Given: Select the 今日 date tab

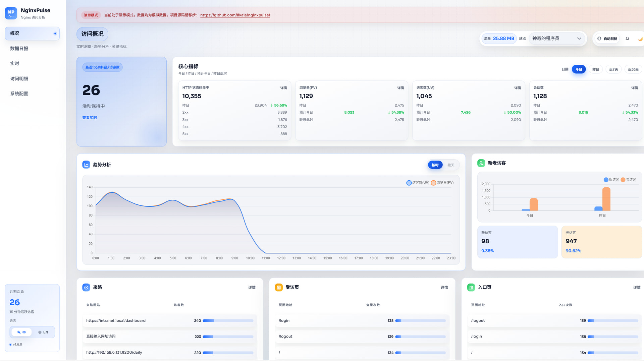Looking at the screenshot, I should (x=579, y=69).
